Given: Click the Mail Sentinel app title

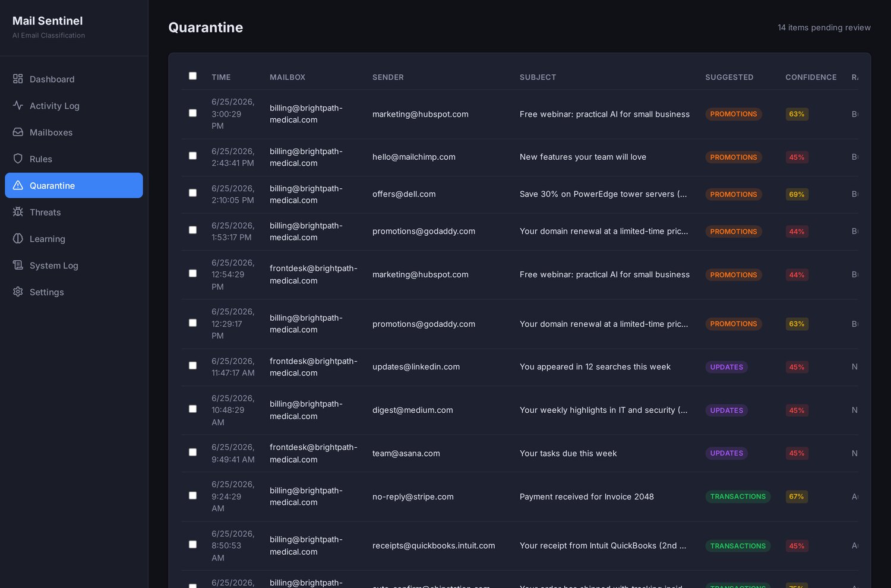Looking at the screenshot, I should 48,21.
